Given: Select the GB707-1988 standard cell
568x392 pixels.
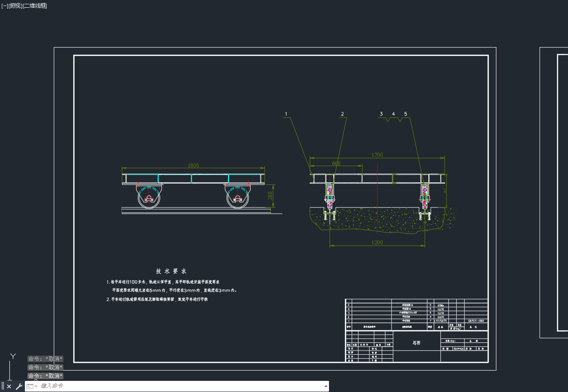Looking at the screenshot, I should click(x=475, y=321).
